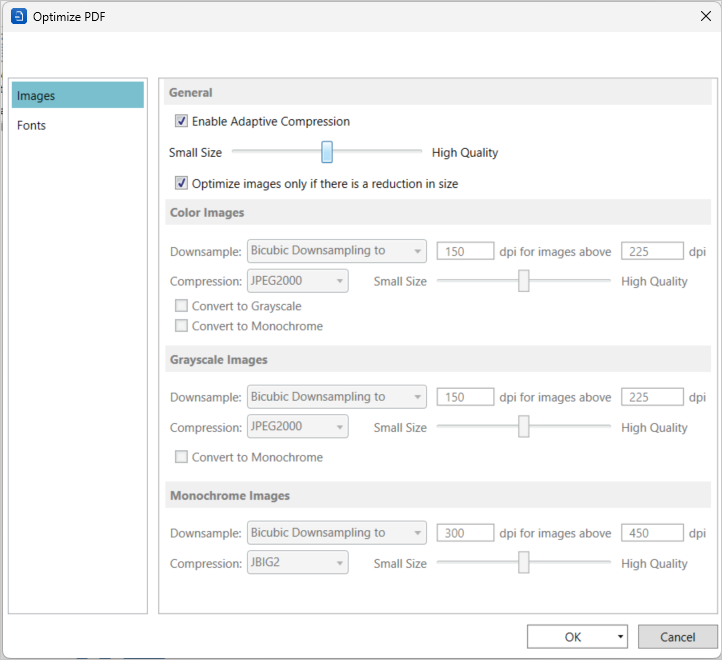Click the Monochrome Images quality slider handle

point(524,562)
